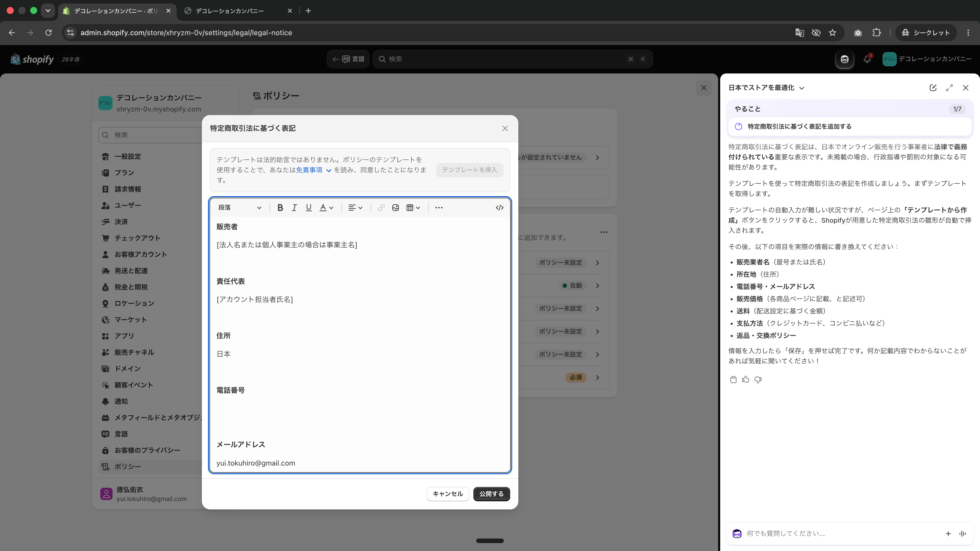The width and height of the screenshot is (980, 551).
Task: Copy the assistant response with clipboard icon
Action: [x=733, y=380]
